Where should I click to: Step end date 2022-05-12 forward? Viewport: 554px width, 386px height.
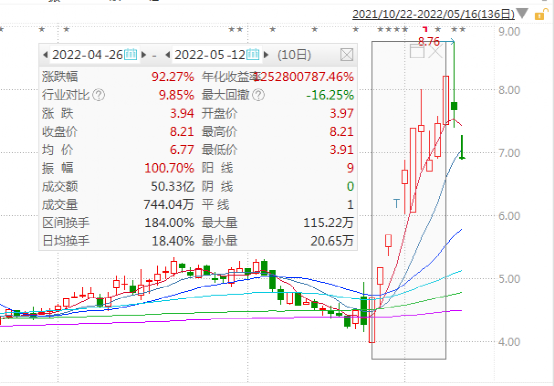(266, 55)
